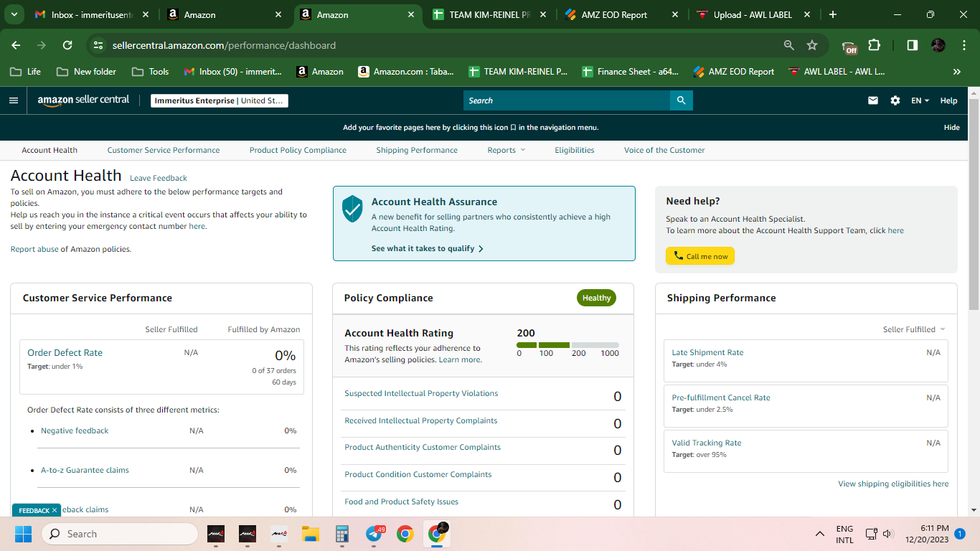View site information icon in address bar
980x551 pixels.
tap(99, 45)
